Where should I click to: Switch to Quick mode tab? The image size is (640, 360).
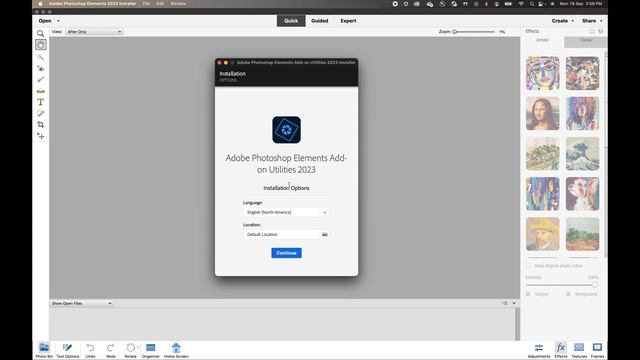(x=291, y=21)
